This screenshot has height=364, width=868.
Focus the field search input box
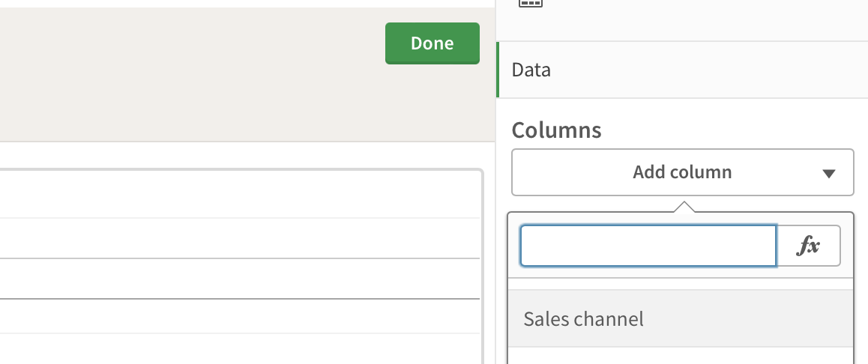648,246
